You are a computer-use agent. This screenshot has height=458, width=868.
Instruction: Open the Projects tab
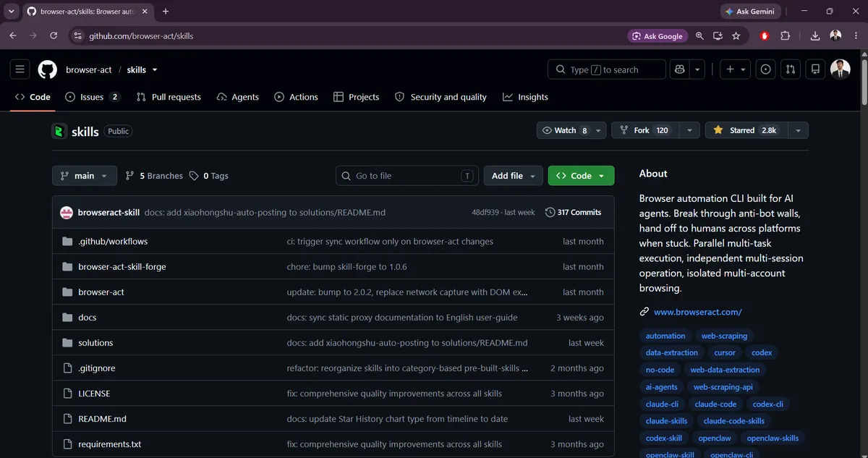[356, 97]
